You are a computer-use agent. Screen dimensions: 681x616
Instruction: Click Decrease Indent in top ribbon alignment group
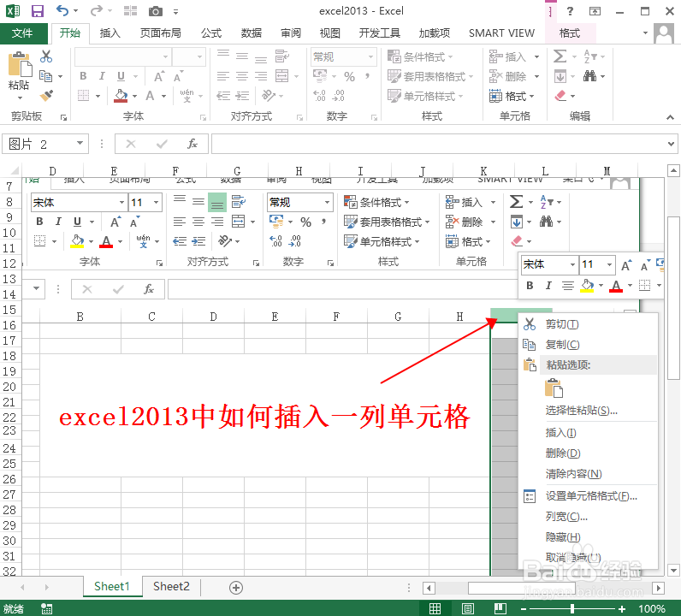pyautogui.click(x=223, y=96)
